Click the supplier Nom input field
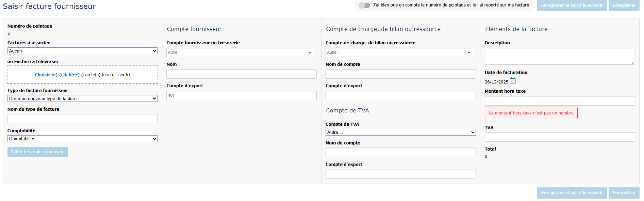This screenshot has width=644, height=201. pyautogui.click(x=241, y=74)
